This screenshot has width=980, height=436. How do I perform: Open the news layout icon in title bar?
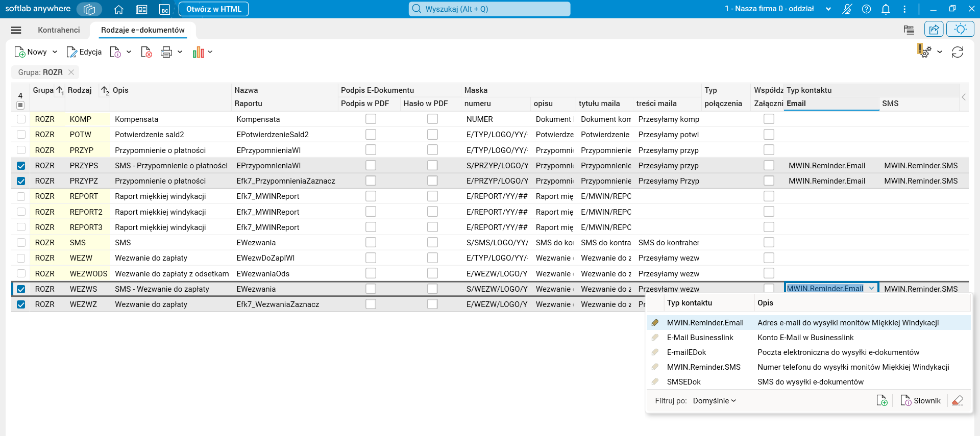click(141, 9)
